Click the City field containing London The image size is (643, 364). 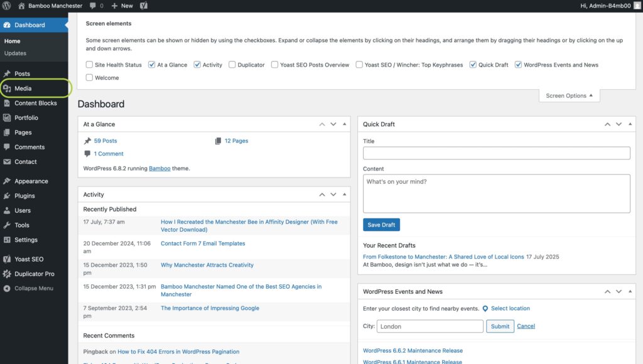pyautogui.click(x=430, y=326)
